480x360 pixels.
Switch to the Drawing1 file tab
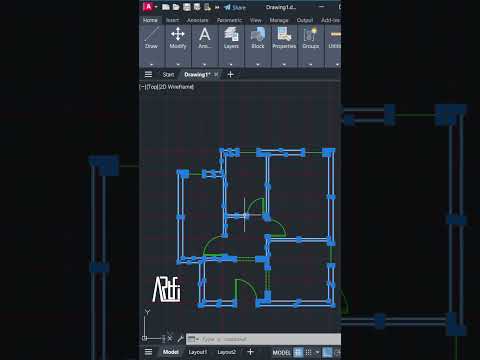click(x=197, y=75)
